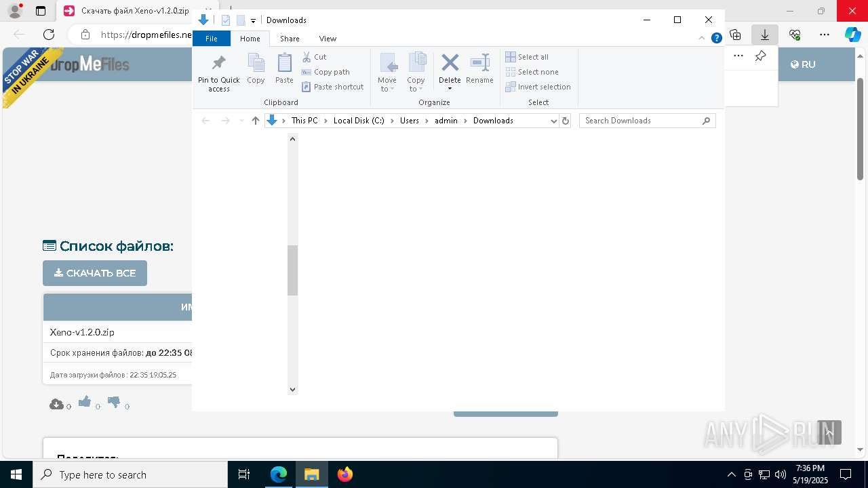
Task: Click New folder icon in Quick Access Toolbar
Action: click(x=241, y=20)
